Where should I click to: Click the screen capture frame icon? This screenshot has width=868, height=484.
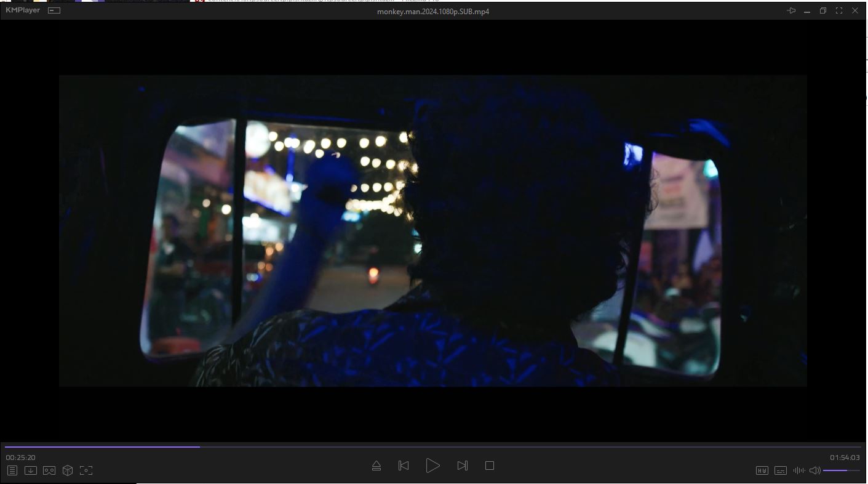coord(86,470)
